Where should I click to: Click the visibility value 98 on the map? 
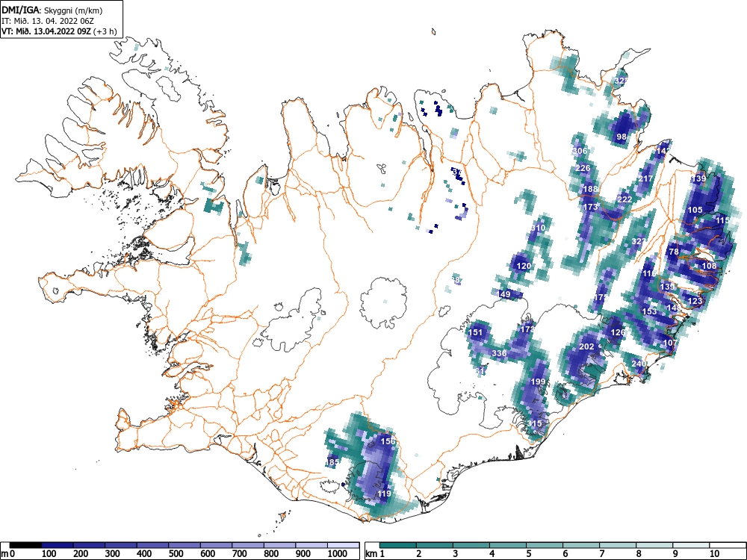point(622,137)
